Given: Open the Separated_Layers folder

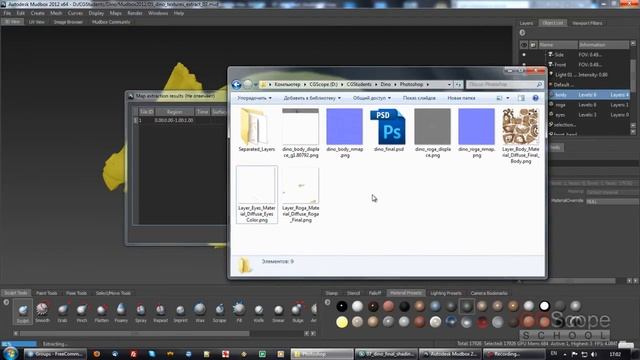Looking at the screenshot, I should tap(256, 130).
